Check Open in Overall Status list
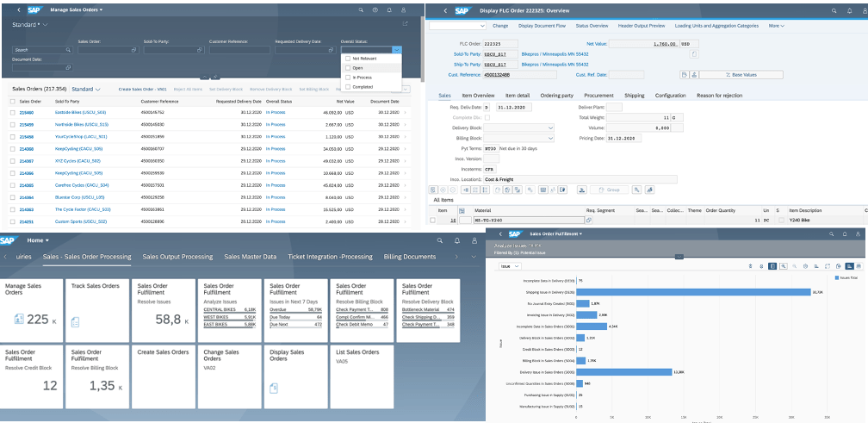Image resolution: width=868 pixels, height=423 pixels. (348, 67)
